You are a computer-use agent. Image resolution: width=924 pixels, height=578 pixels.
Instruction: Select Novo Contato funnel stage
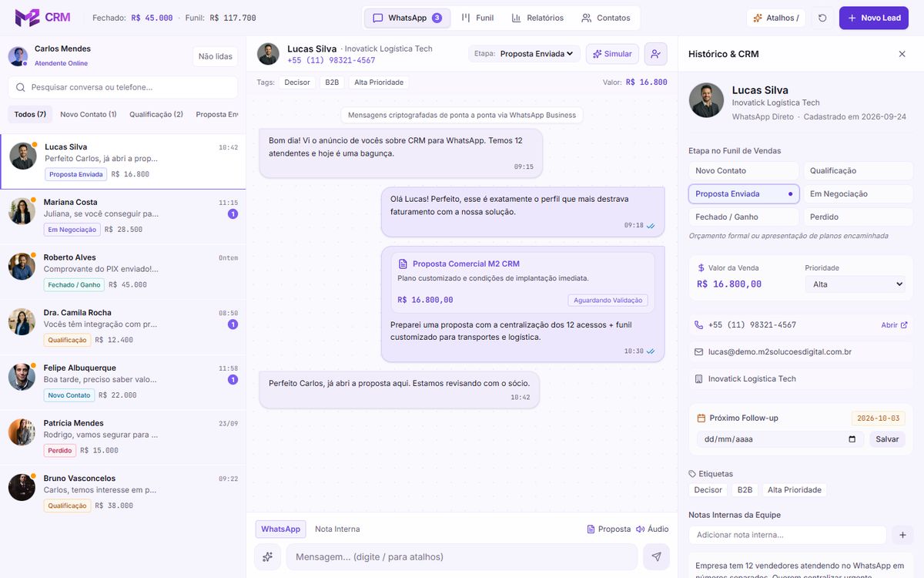744,170
